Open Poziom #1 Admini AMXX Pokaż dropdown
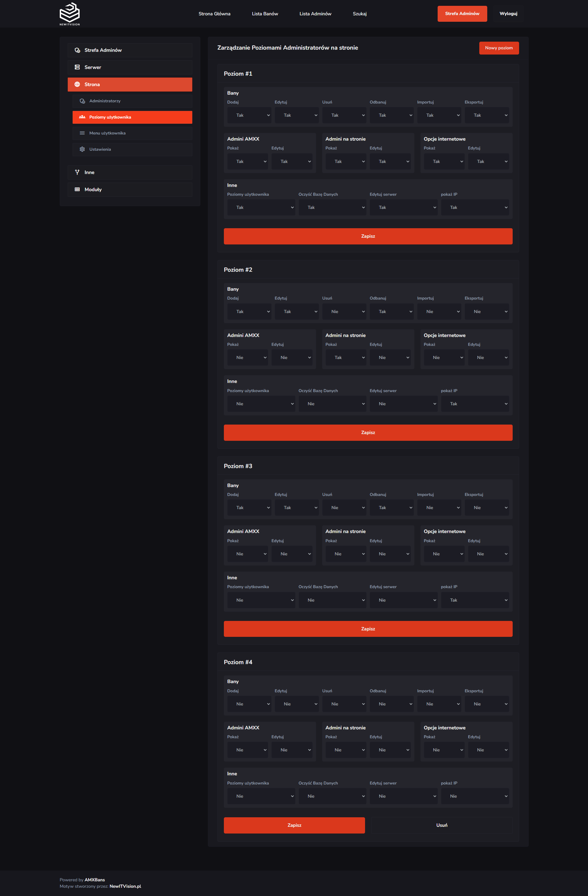This screenshot has height=896, width=588. (x=248, y=161)
